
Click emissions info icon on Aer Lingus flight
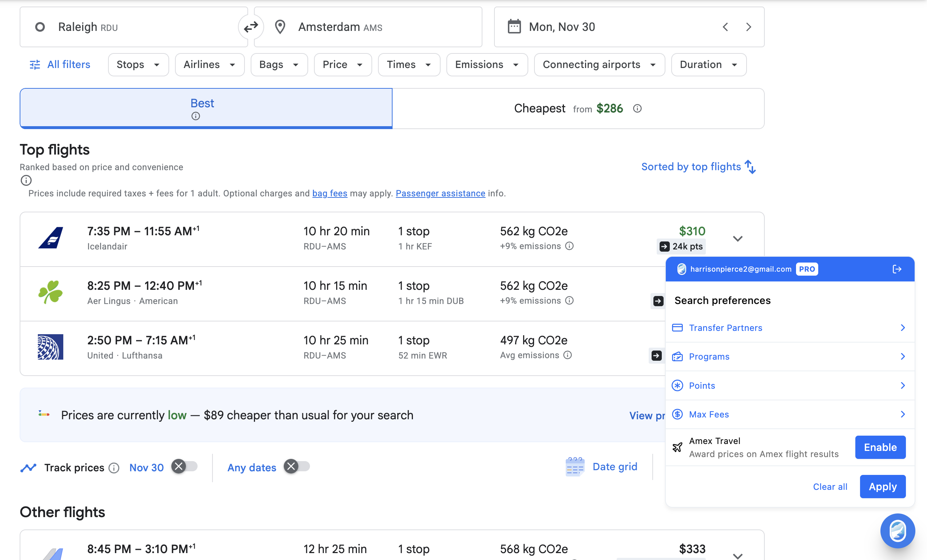coord(569,300)
